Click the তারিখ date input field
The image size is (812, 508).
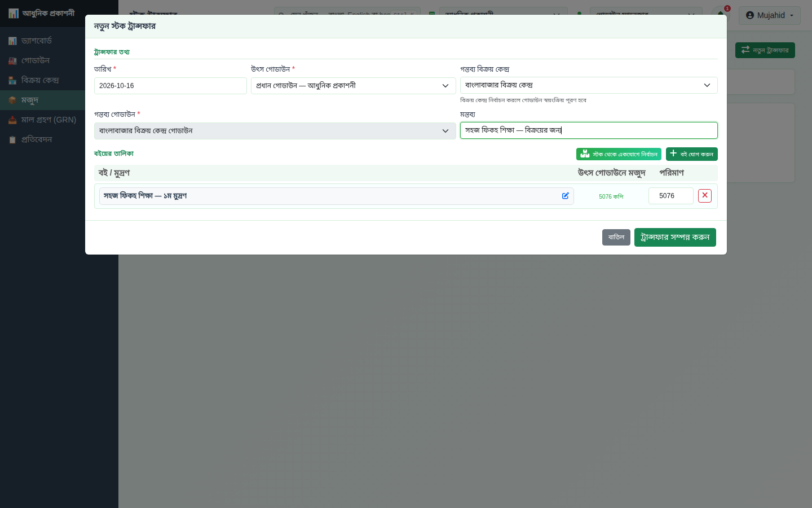point(170,86)
